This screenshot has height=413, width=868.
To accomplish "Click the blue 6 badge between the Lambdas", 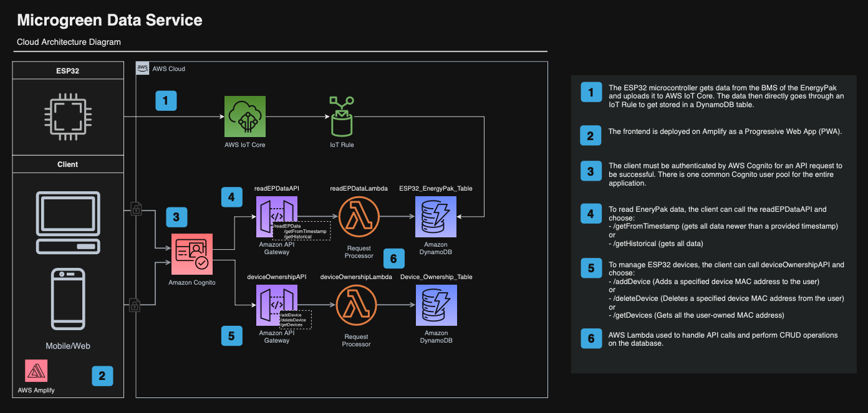I will [393, 259].
